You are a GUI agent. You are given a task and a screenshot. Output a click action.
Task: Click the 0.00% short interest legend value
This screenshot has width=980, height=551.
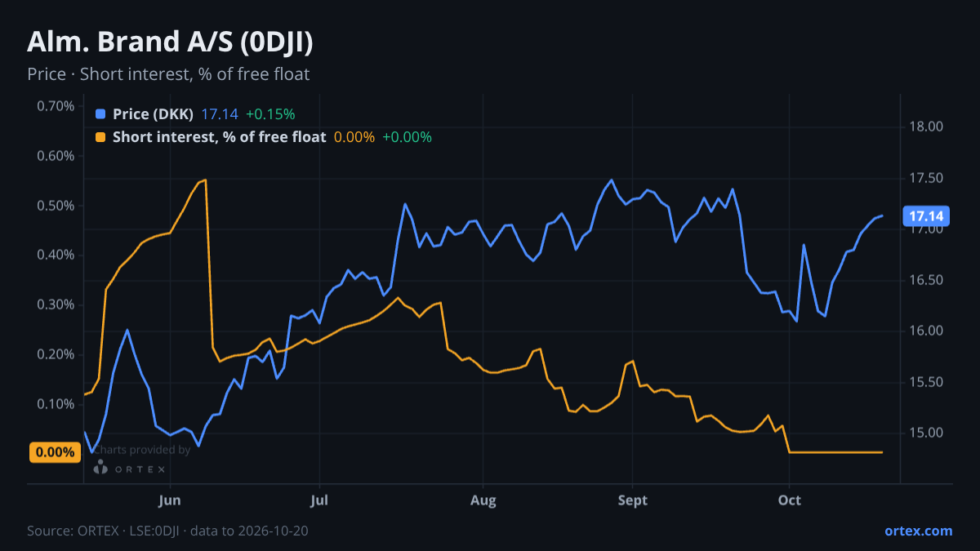[354, 137]
